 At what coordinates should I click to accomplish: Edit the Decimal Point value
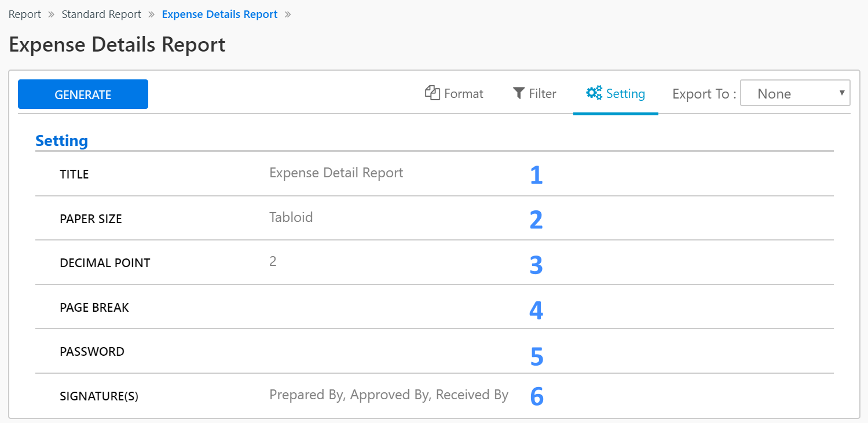click(273, 261)
